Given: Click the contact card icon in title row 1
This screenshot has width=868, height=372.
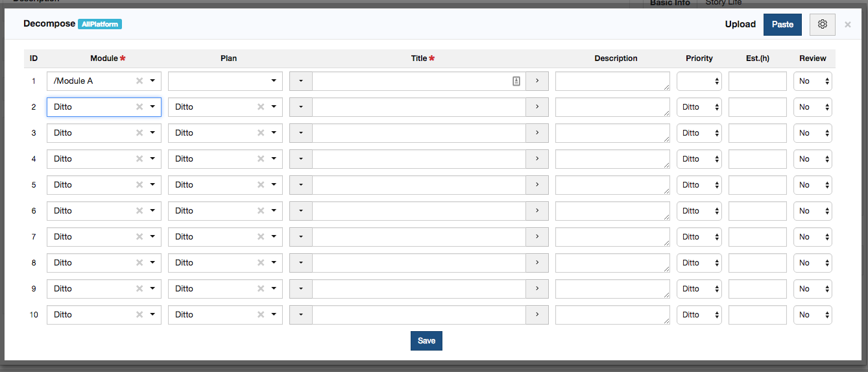Looking at the screenshot, I should pyautogui.click(x=516, y=81).
